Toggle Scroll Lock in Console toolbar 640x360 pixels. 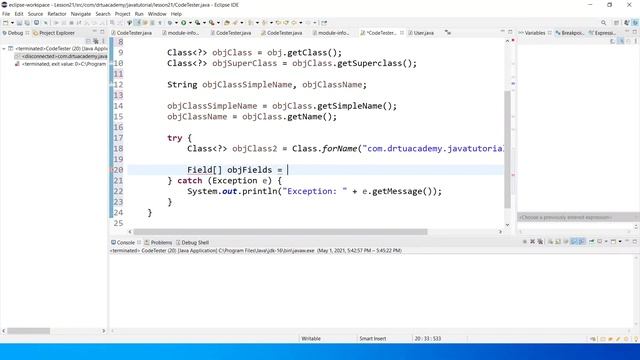(x=558, y=242)
